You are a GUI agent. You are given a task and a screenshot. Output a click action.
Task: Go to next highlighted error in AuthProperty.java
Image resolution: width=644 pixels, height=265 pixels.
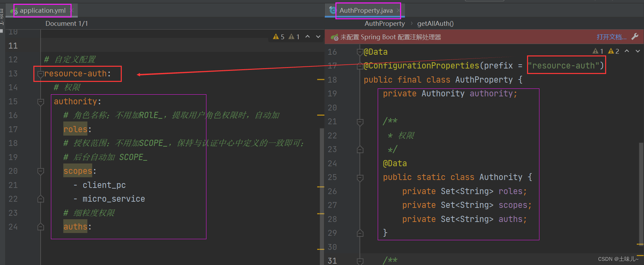pos(638,51)
